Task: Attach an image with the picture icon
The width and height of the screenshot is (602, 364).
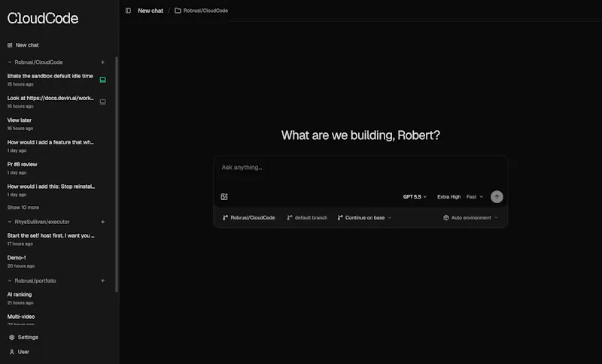Action: pos(224,197)
